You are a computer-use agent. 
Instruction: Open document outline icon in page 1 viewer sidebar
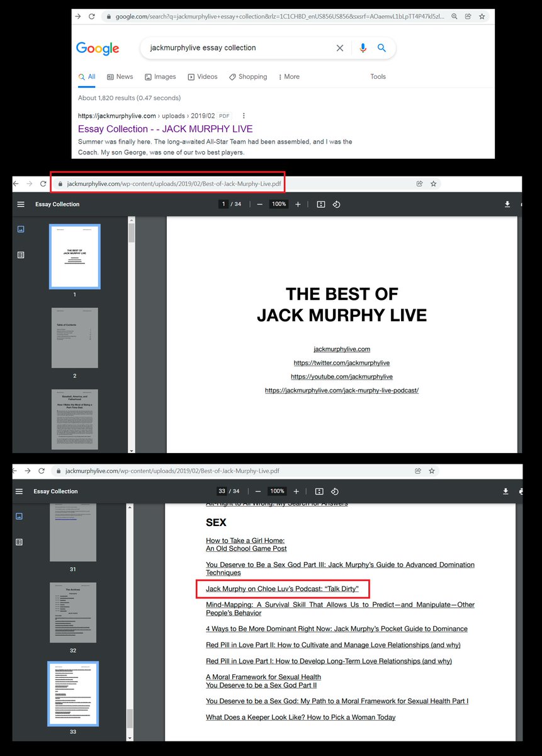(21, 255)
